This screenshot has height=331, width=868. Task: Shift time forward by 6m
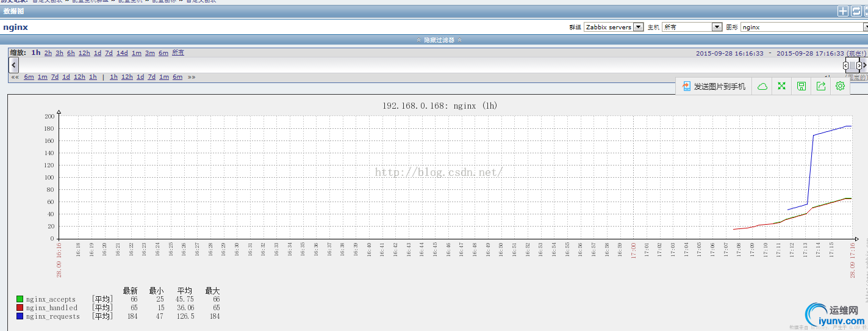[x=178, y=77]
